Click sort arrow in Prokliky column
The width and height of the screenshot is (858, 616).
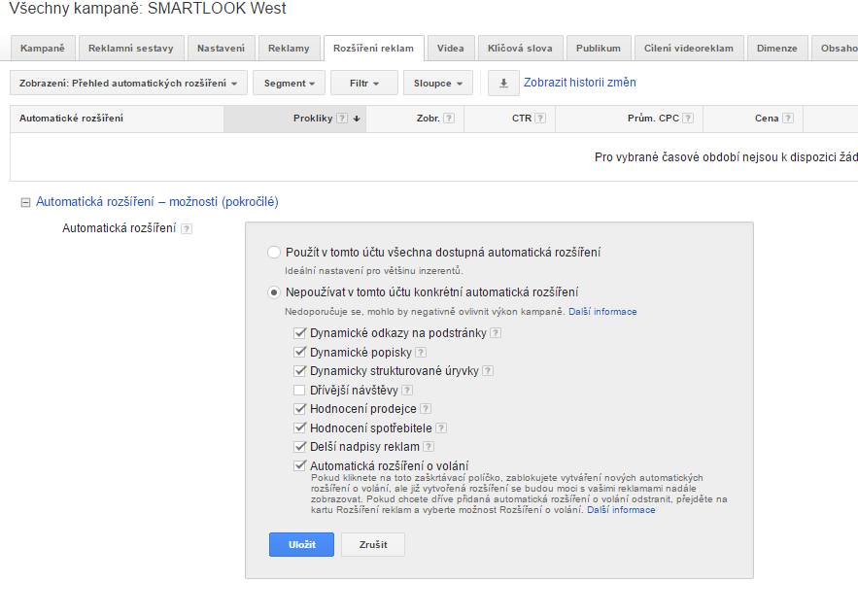pos(357,119)
